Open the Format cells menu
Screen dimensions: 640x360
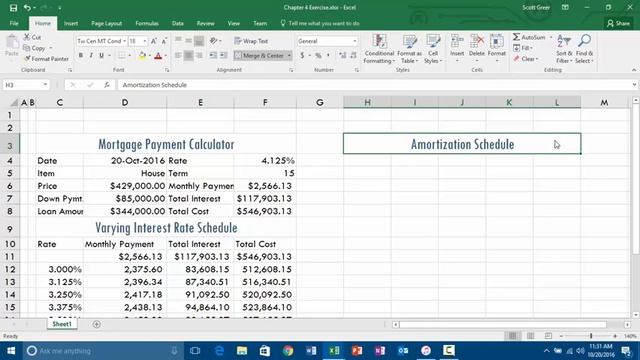pos(497,49)
